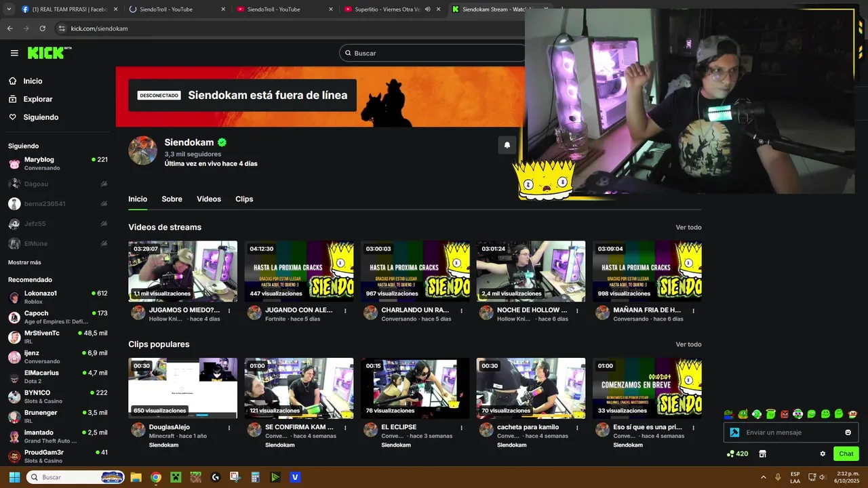Click Mostrar más under Siguiendo

24,262
